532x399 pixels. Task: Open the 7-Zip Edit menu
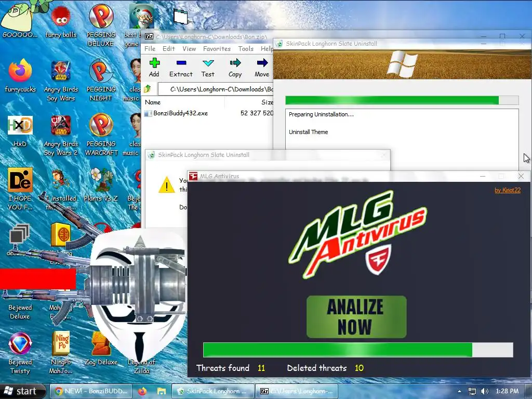pos(169,48)
